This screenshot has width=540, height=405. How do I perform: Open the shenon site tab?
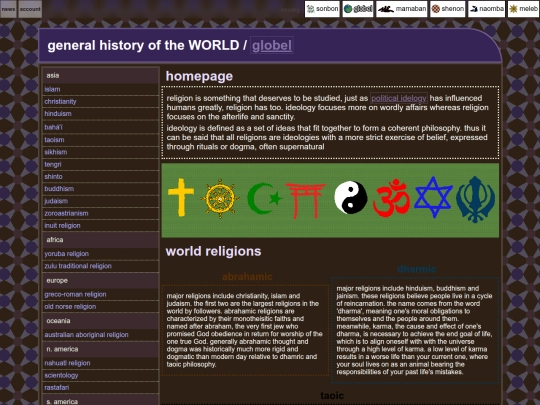coord(448,9)
